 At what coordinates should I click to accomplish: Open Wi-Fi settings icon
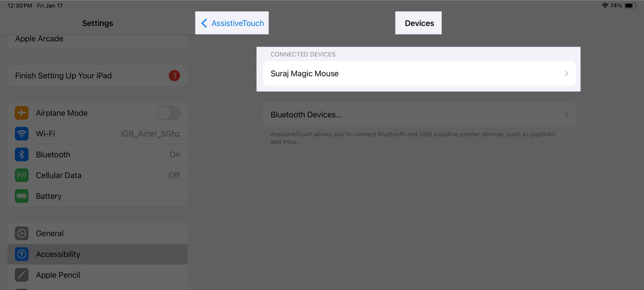pyautogui.click(x=22, y=133)
